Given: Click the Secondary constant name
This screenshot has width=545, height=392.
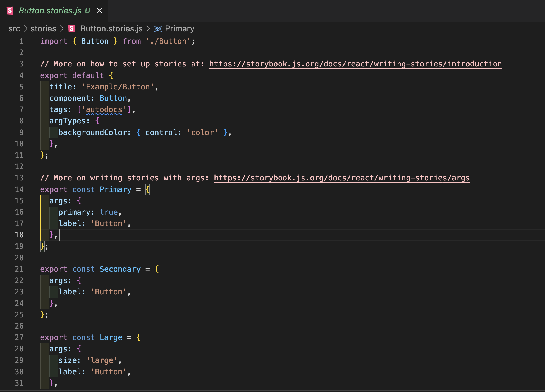Looking at the screenshot, I should [120, 269].
